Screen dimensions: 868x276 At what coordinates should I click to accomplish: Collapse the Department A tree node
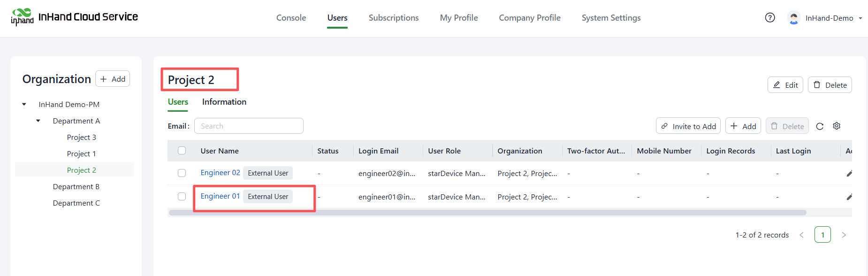[x=38, y=121]
